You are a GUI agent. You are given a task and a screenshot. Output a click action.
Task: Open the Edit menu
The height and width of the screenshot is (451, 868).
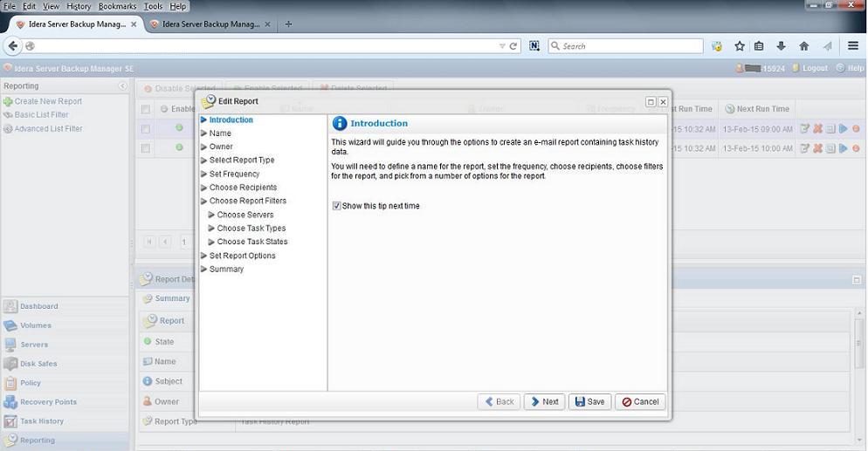pos(29,6)
